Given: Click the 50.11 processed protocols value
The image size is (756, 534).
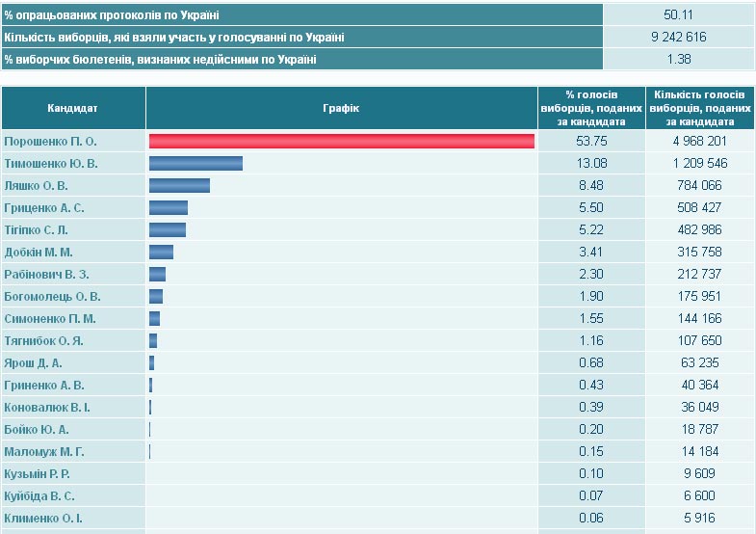Looking at the screenshot, I should (679, 15).
